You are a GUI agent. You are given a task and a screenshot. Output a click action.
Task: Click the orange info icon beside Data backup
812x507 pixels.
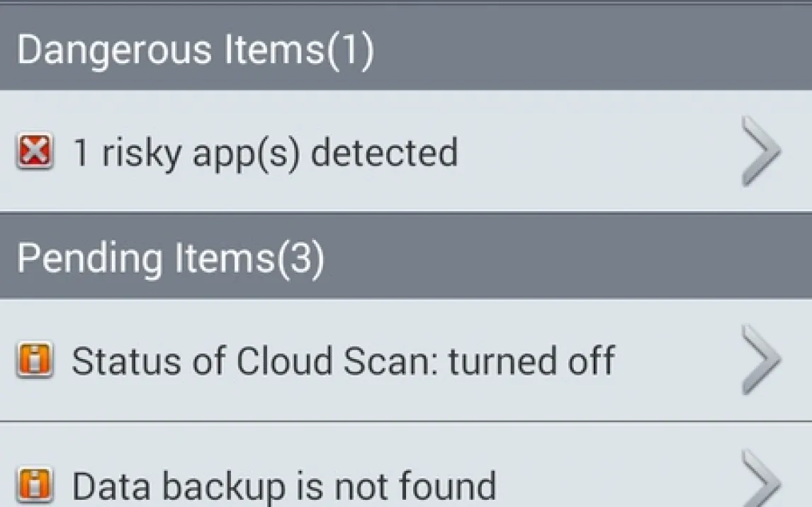35,485
